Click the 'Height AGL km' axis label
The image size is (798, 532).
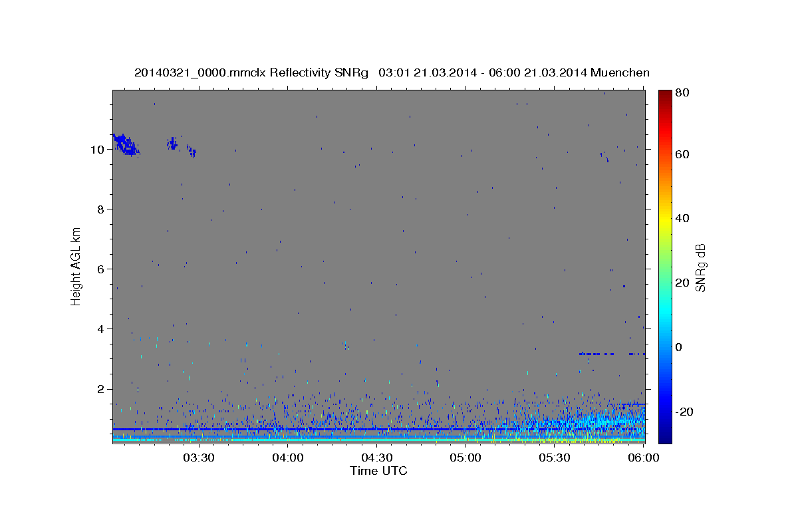(76, 265)
